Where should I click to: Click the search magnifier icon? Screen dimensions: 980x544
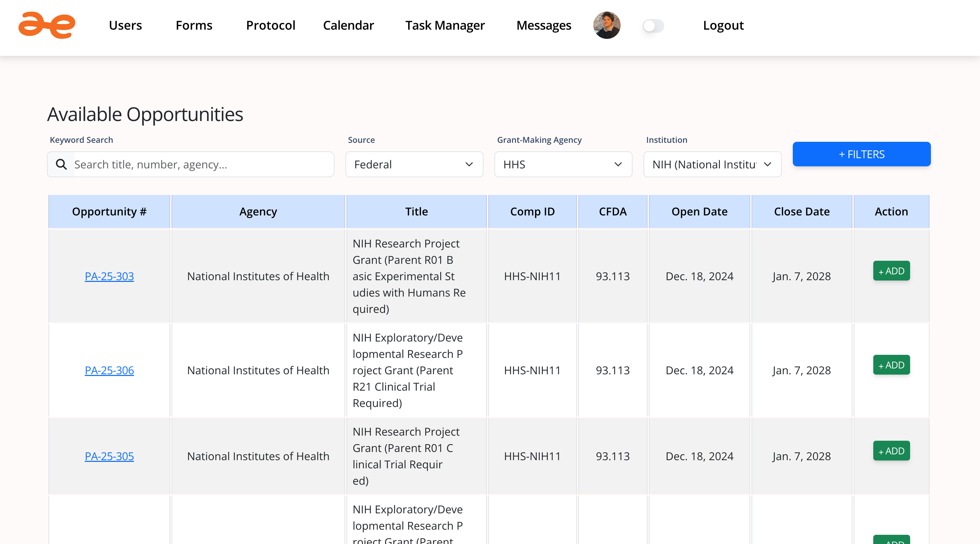tap(61, 164)
